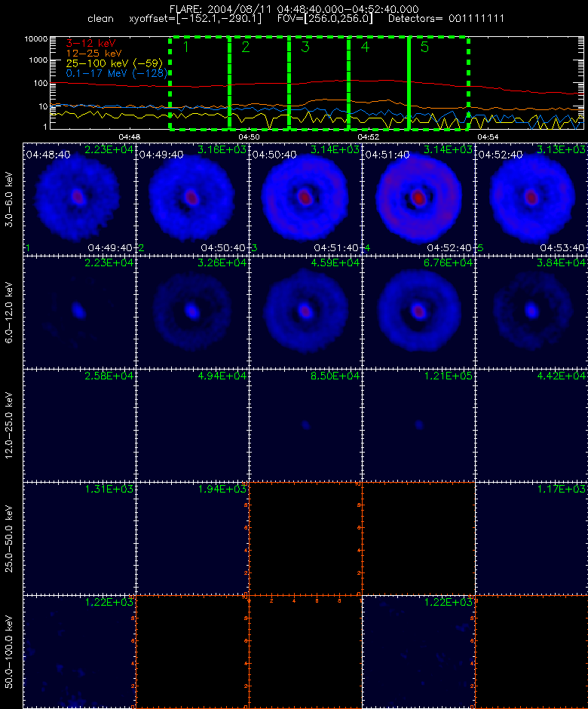Viewport: 588px width, 709px height.
Task: Click the 3.16E+03 peak value label
Action: point(222,149)
